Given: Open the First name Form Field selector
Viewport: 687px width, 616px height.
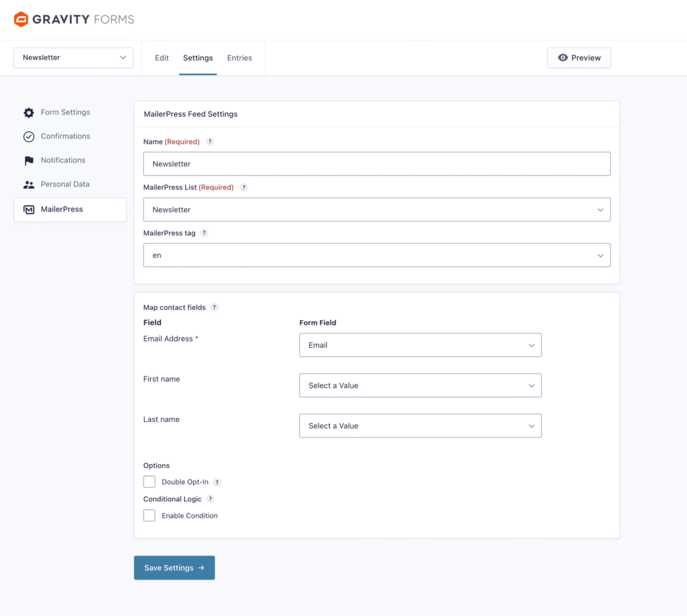Looking at the screenshot, I should [420, 385].
